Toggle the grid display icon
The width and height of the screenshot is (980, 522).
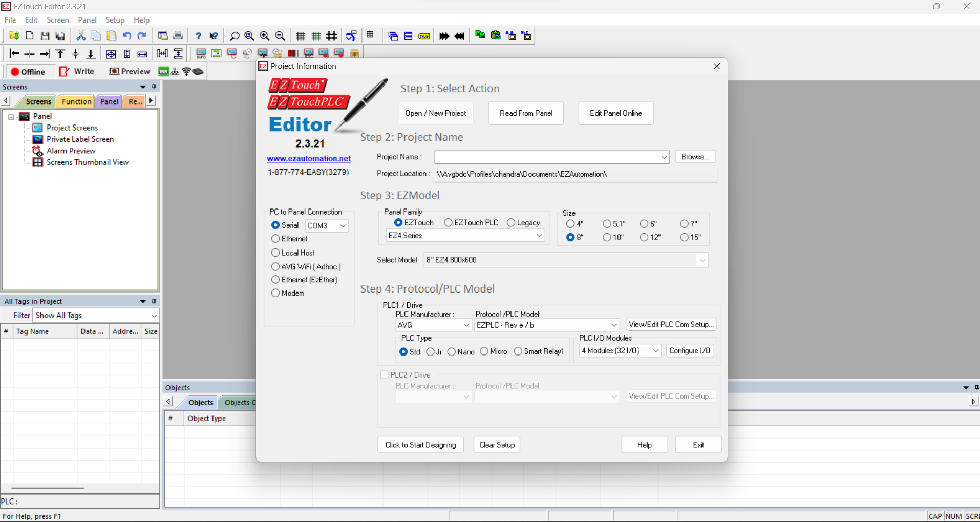click(300, 36)
